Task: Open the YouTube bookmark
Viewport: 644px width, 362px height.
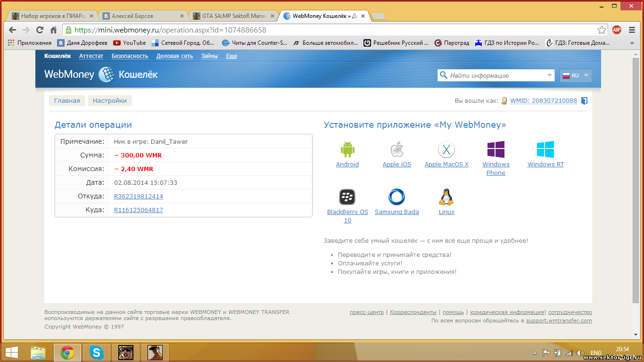Action: (130, 42)
